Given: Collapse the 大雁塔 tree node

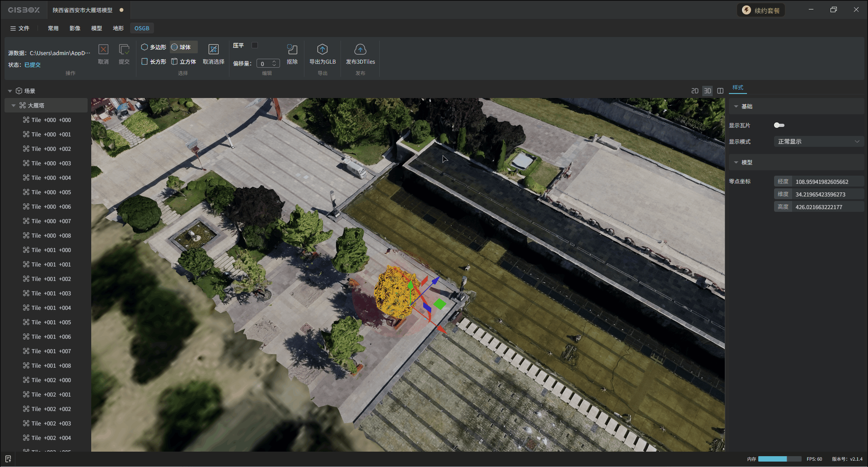Looking at the screenshot, I should click(x=14, y=105).
